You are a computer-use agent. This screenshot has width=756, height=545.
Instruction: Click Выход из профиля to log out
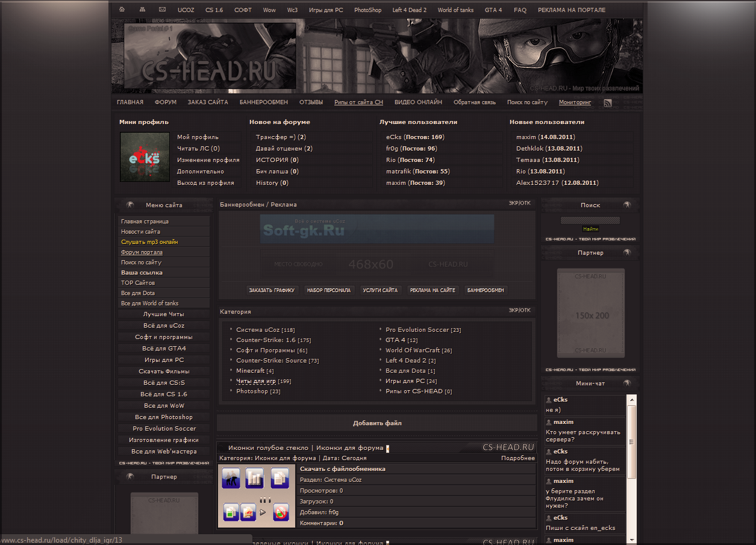[205, 183]
